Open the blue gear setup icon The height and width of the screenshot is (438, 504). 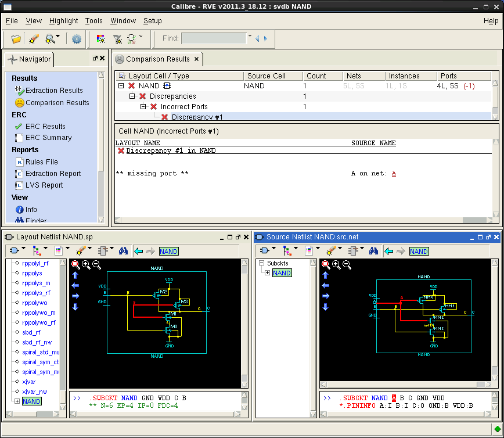(x=77, y=39)
